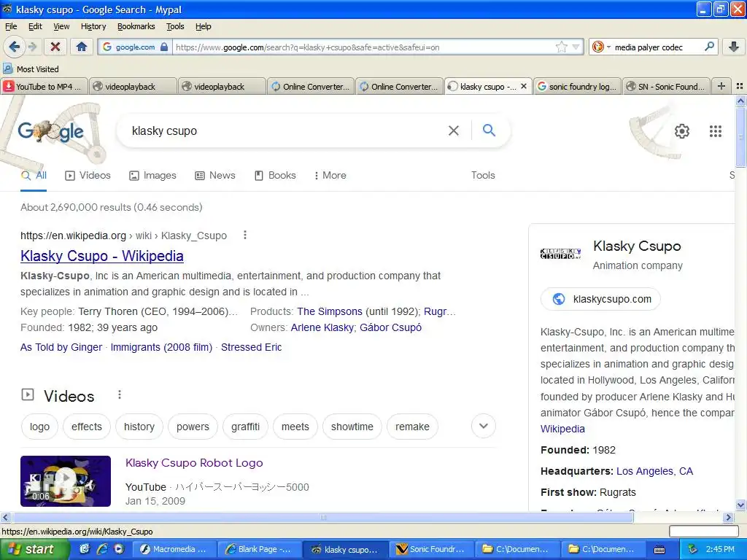Viewport: 747px width, 560px height.
Task: Select the meets video filter chip
Action: (295, 427)
